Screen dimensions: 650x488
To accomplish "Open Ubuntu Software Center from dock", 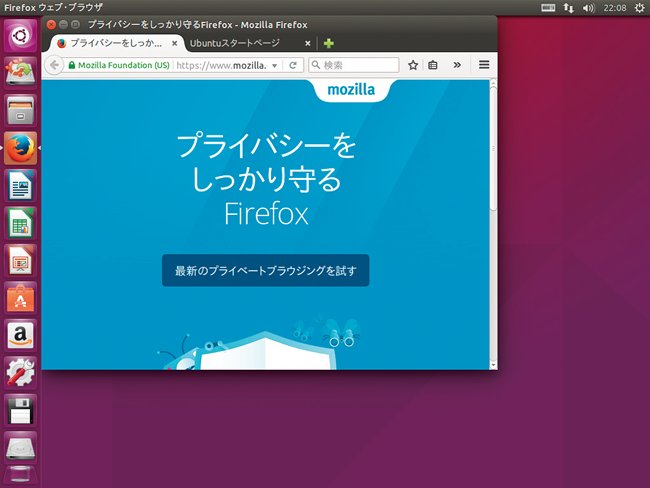I will click(20, 298).
